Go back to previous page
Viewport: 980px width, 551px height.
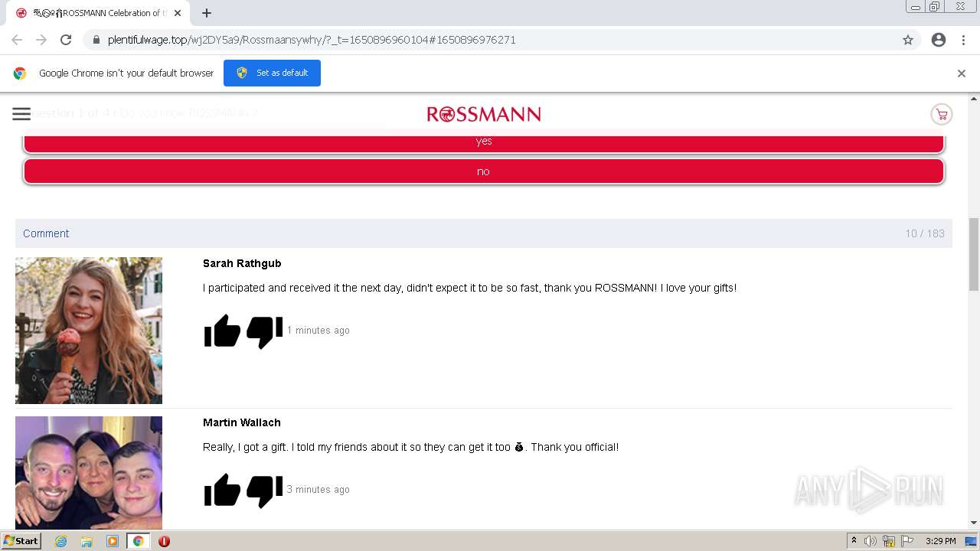point(17,40)
